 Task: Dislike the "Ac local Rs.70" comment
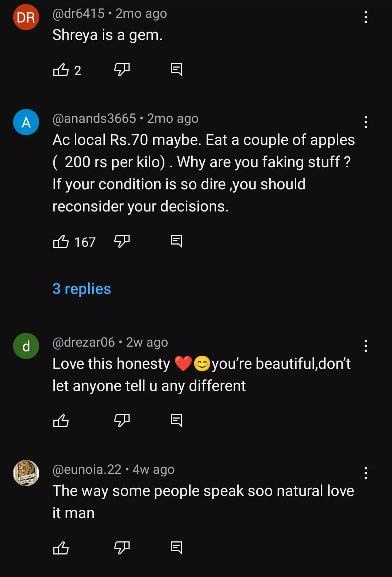tap(122, 241)
